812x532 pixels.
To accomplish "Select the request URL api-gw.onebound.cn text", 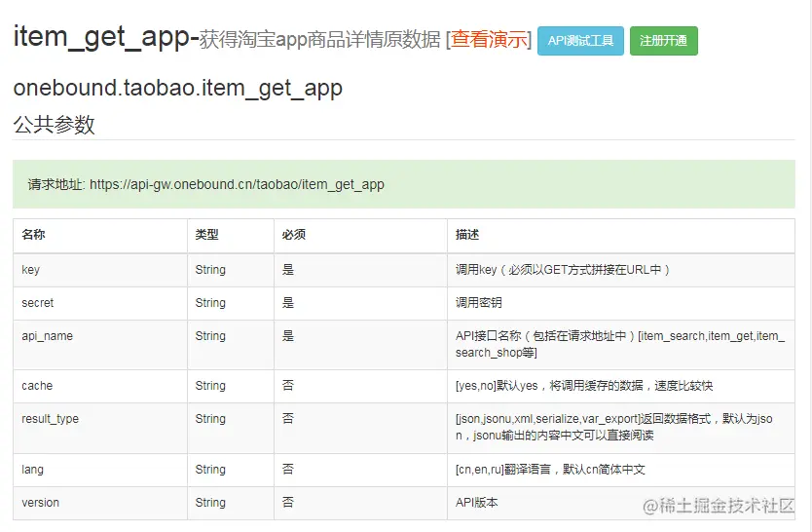I will [237, 184].
